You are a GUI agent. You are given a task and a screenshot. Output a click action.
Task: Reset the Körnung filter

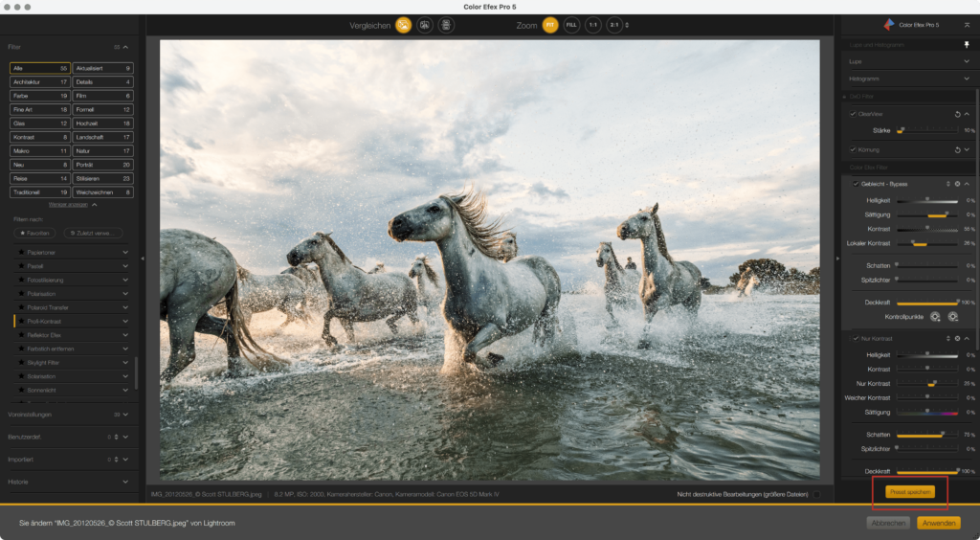click(x=957, y=150)
